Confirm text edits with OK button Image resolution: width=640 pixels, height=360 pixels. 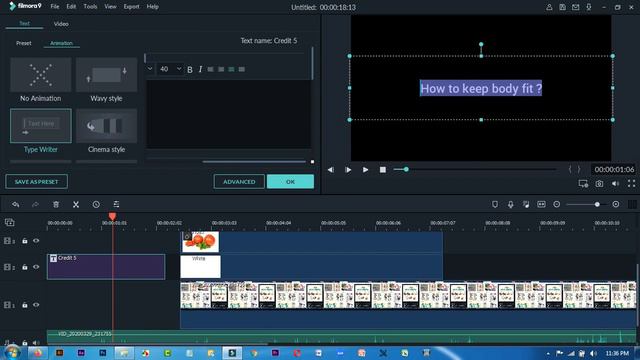pyautogui.click(x=290, y=182)
